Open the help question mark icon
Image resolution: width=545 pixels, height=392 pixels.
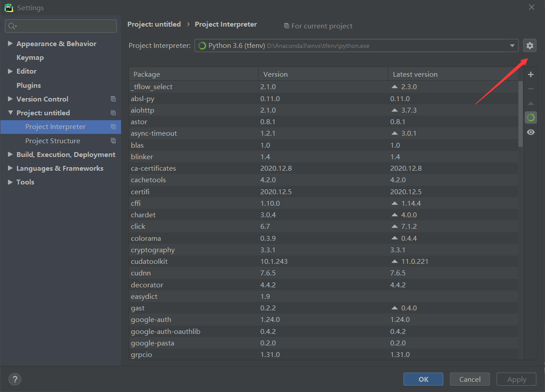15,379
